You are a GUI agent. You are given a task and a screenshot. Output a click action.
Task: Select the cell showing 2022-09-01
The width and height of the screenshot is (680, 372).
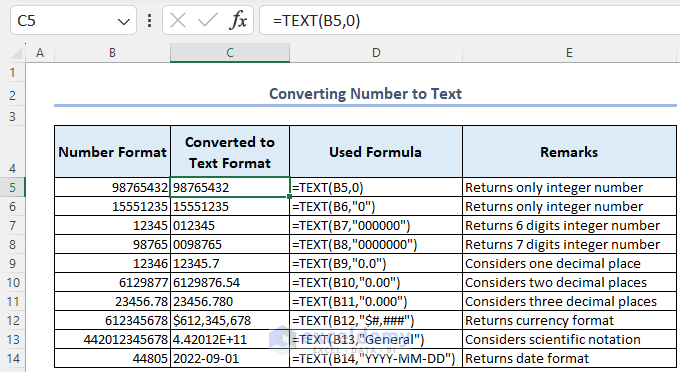(x=230, y=359)
